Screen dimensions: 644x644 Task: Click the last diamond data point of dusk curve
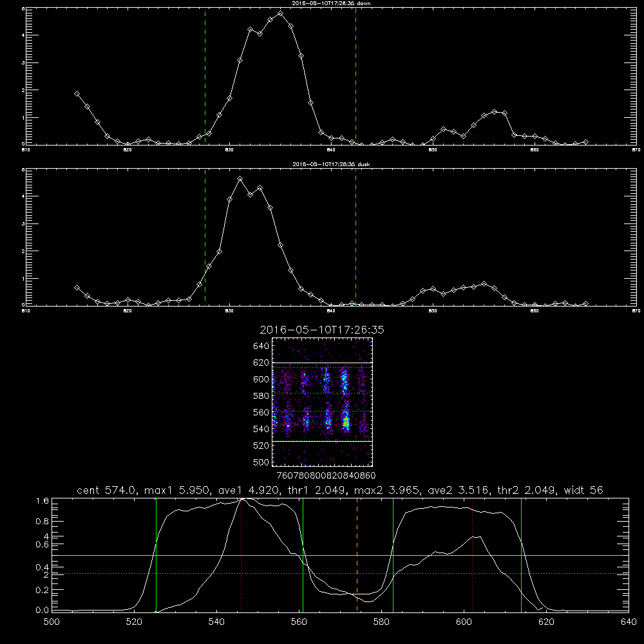pyautogui.click(x=585, y=303)
